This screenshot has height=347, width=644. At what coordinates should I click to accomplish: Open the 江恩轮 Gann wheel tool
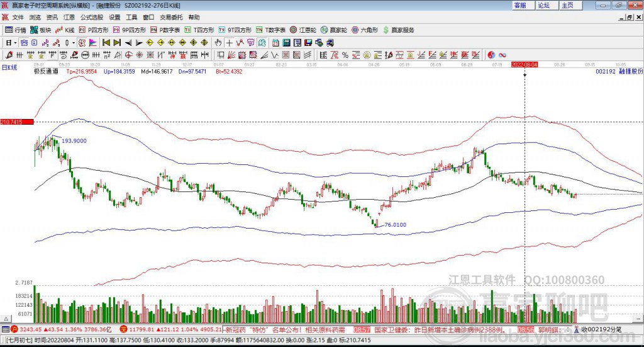point(303,30)
